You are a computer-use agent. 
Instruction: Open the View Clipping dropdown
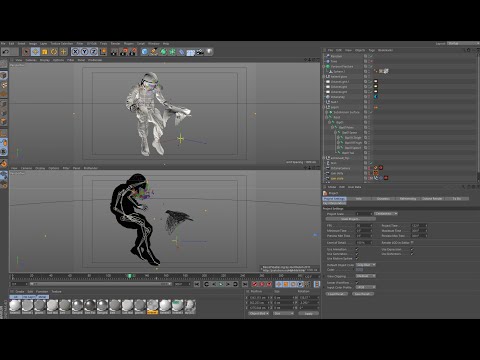(366, 276)
